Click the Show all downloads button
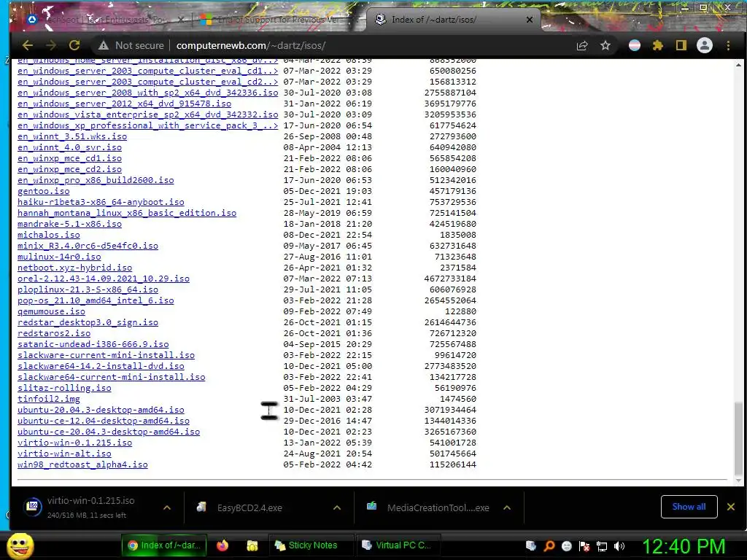Image resolution: width=747 pixels, height=560 pixels. [x=689, y=507]
